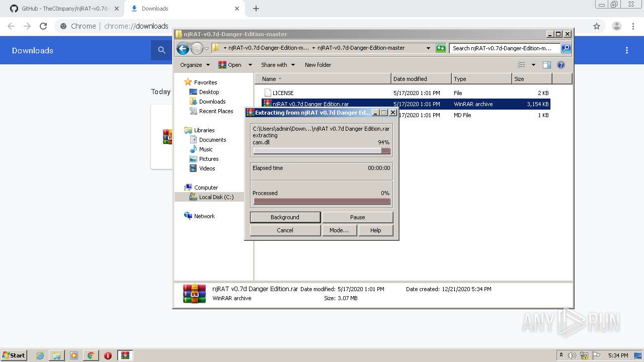The width and height of the screenshot is (644, 362).
Task: Open the Chrome profile avatar
Action: tap(616, 26)
